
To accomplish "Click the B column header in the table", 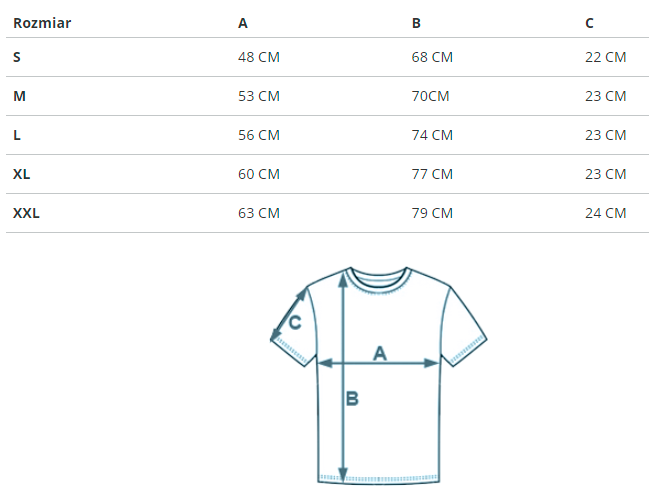I will tap(416, 22).
